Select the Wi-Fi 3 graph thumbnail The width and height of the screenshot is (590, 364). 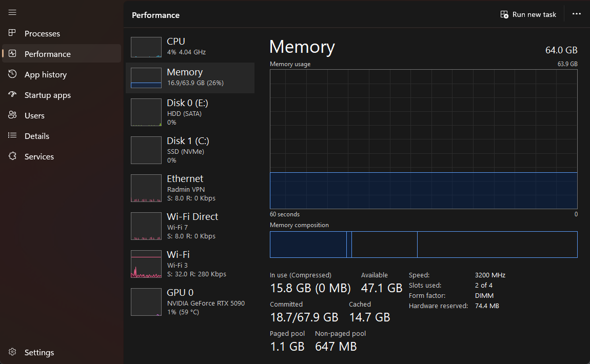(146, 265)
